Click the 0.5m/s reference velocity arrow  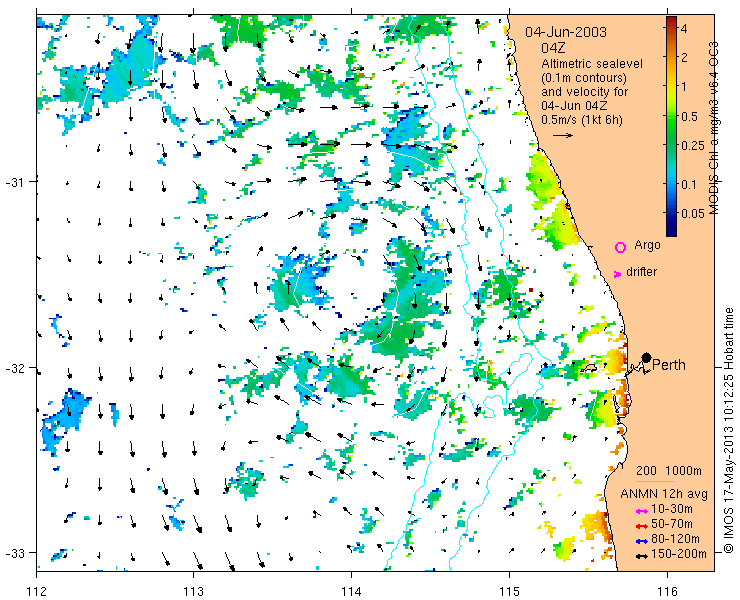coord(563,135)
